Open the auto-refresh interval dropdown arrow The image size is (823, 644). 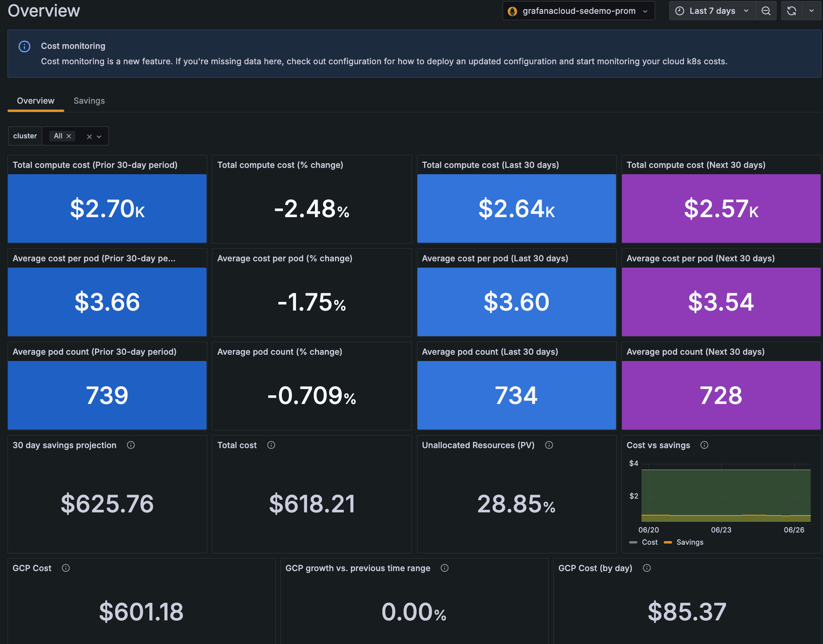tap(812, 11)
